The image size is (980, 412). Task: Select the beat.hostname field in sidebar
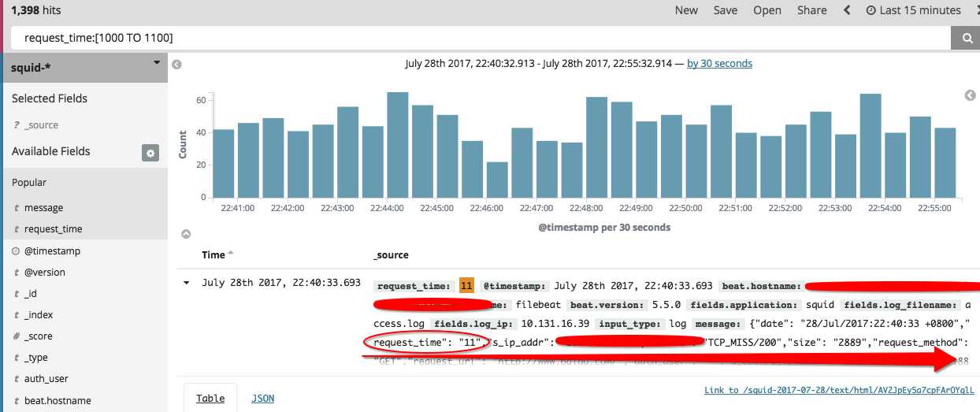58,401
